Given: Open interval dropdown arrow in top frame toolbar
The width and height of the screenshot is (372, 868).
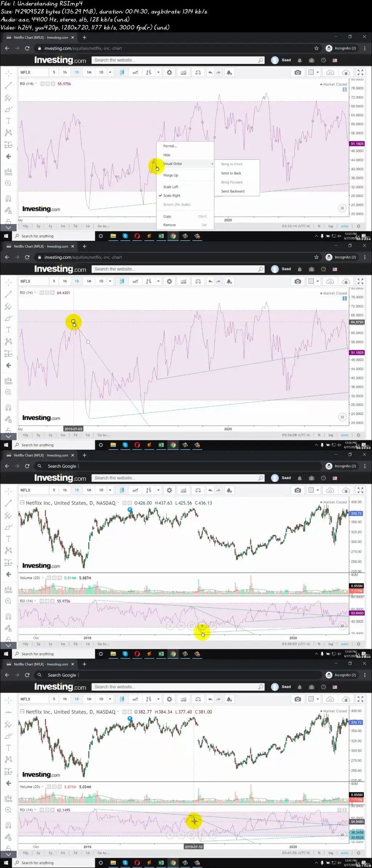Looking at the screenshot, I should click(x=110, y=72).
